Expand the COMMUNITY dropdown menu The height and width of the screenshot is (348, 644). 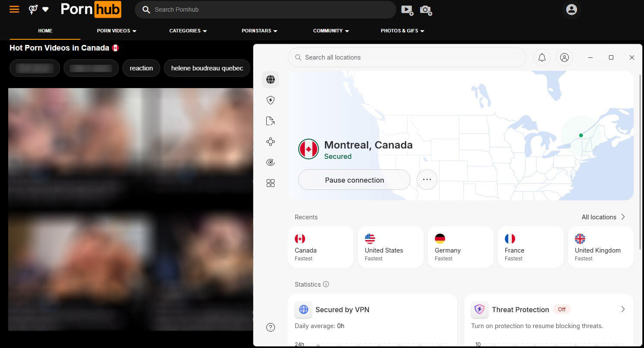[331, 31]
